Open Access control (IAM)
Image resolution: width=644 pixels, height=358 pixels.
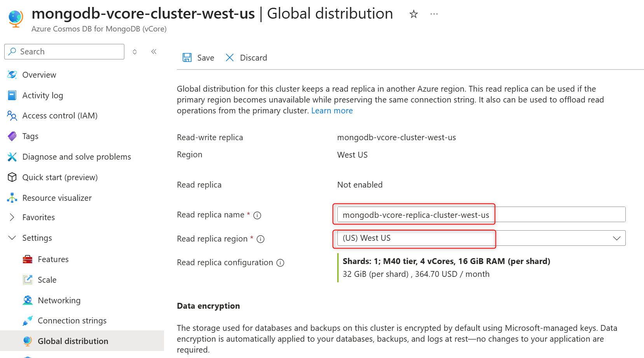(x=60, y=116)
